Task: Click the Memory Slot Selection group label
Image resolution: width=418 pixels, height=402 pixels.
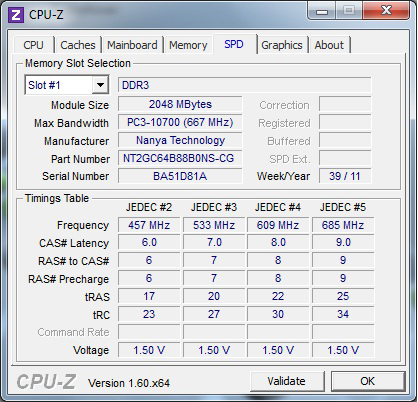Action: (78, 63)
